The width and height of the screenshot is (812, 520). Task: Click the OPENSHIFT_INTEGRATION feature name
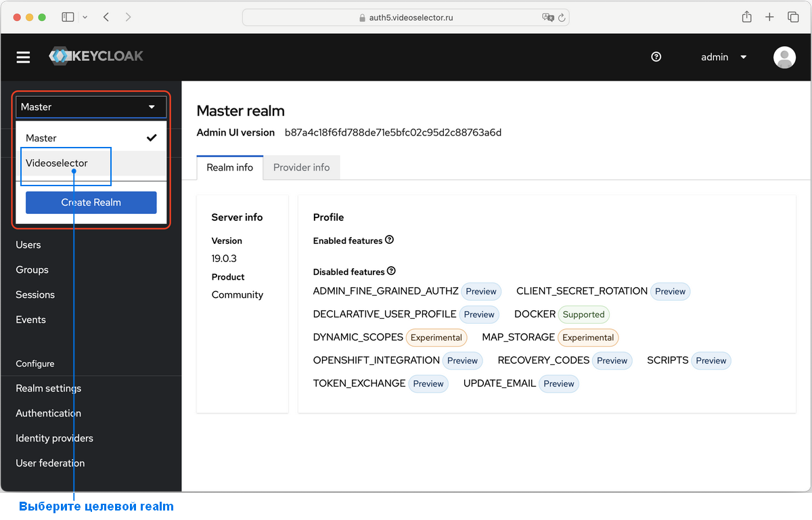377,360
